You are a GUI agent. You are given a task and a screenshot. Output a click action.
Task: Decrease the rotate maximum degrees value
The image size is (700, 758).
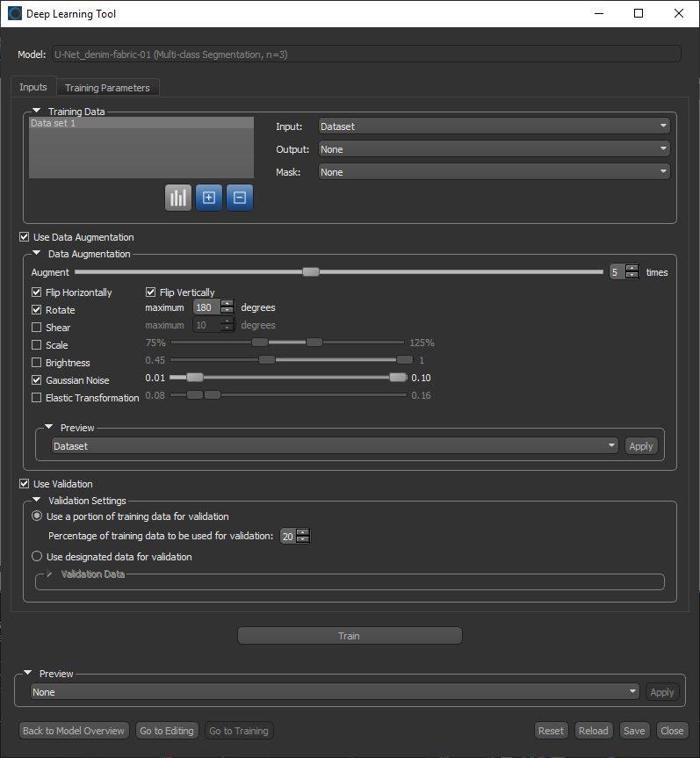(227, 312)
